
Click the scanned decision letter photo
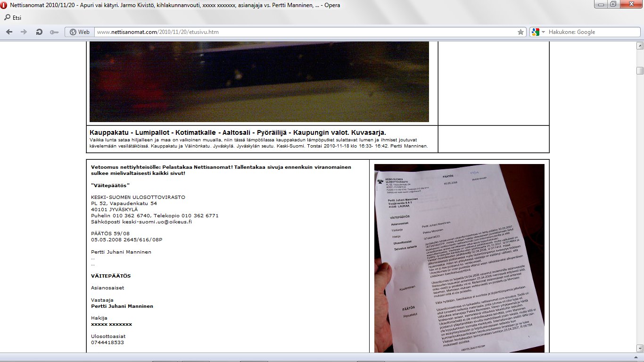click(x=459, y=258)
